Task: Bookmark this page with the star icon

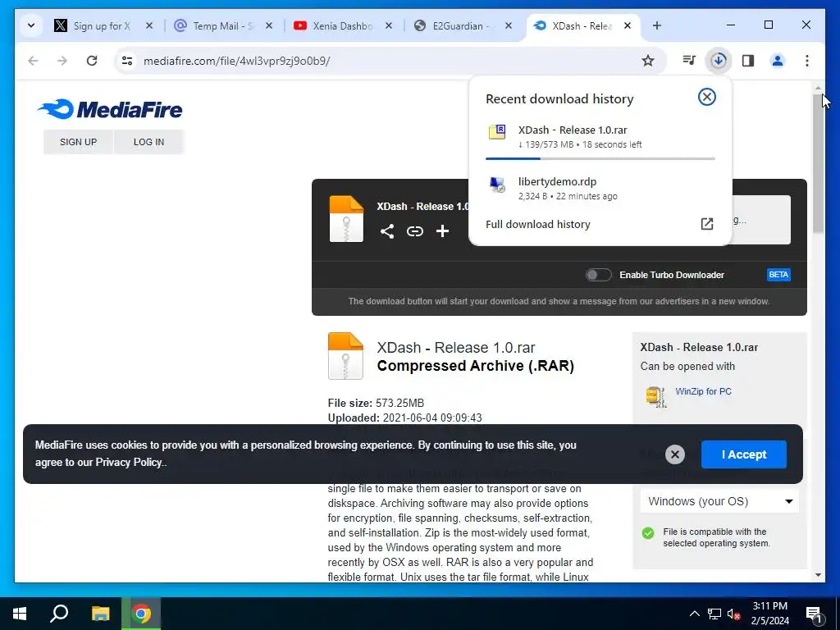Action: click(648, 61)
